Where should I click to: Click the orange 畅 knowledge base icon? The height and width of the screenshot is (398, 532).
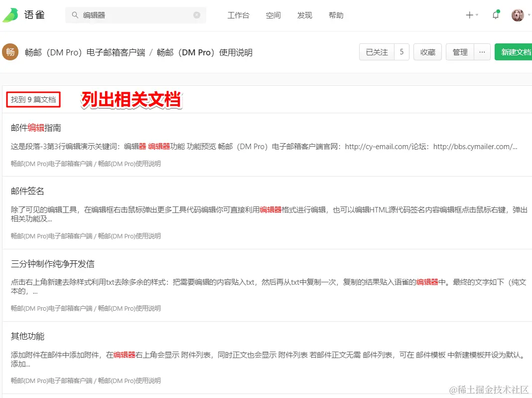coord(10,52)
